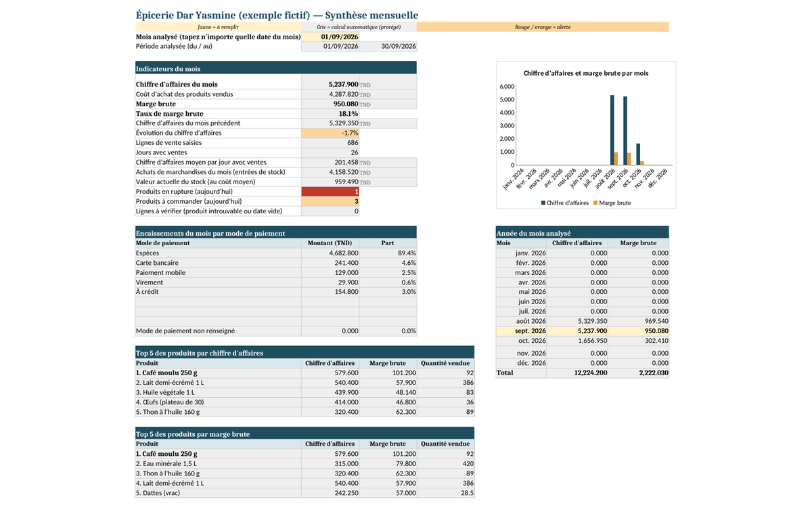Click the blue août 2026 bar in the chart
The height and width of the screenshot is (508, 812).
612,130
